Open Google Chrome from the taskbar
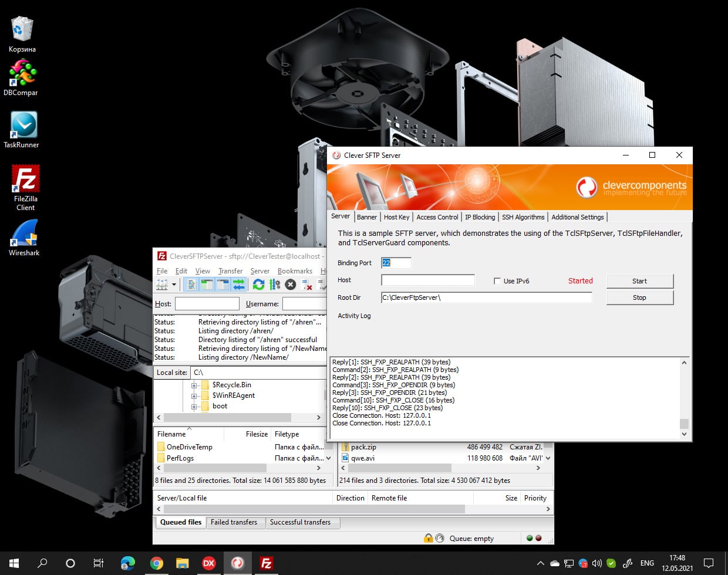 (x=156, y=563)
